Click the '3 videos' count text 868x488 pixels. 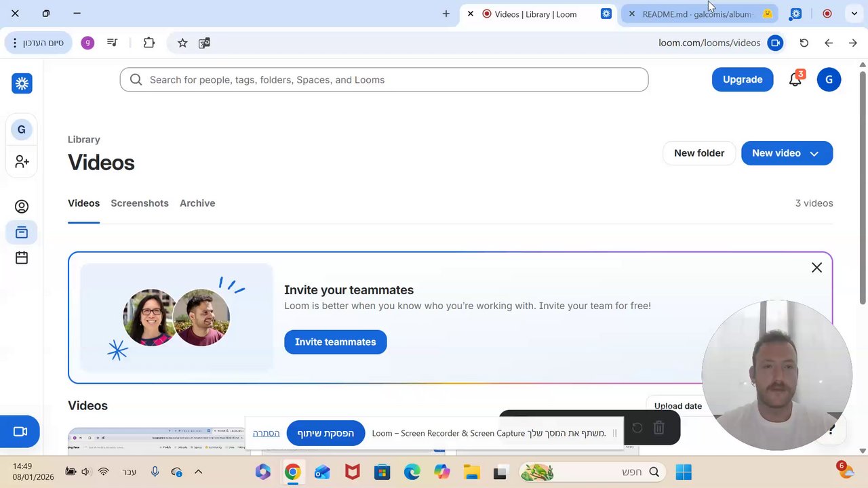point(814,203)
